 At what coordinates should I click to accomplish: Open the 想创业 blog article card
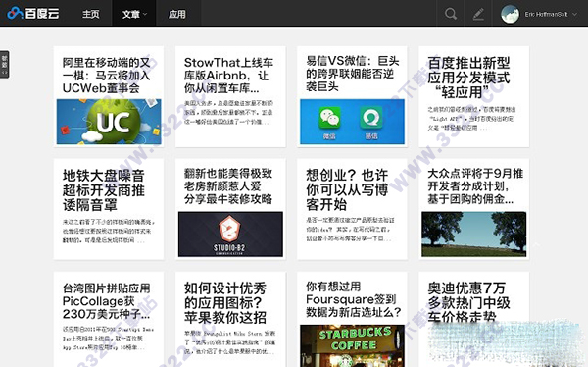click(x=352, y=209)
